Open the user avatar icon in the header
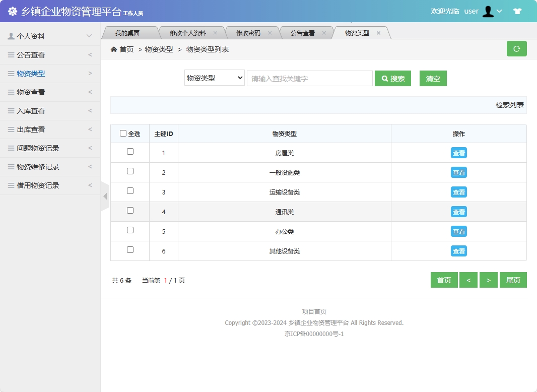537x392 pixels. [x=488, y=11]
